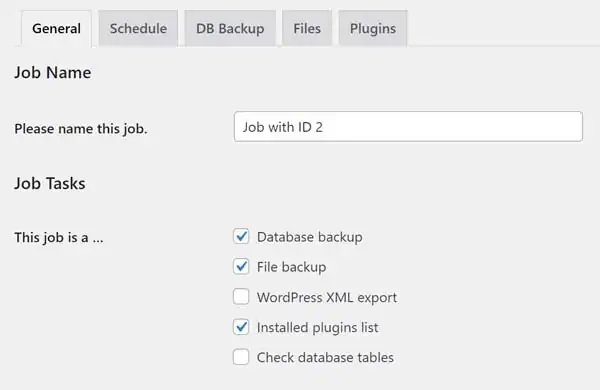Click the 'Database backup' label text
The image size is (600, 390).
310,237
